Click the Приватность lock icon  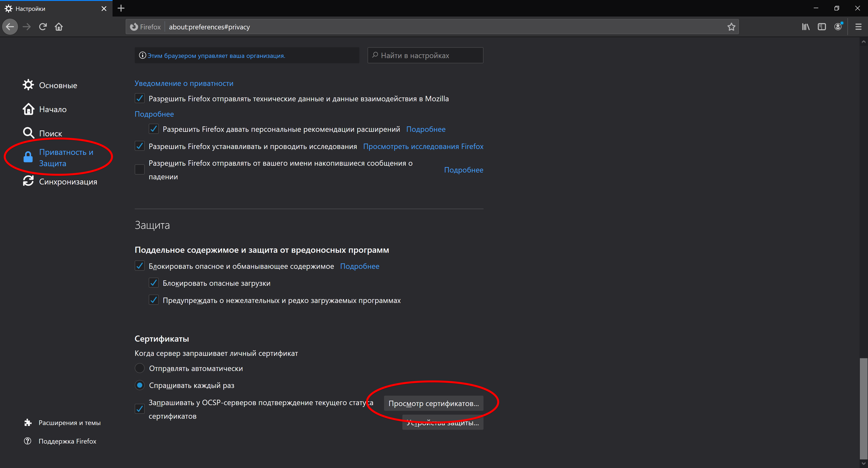pos(28,157)
